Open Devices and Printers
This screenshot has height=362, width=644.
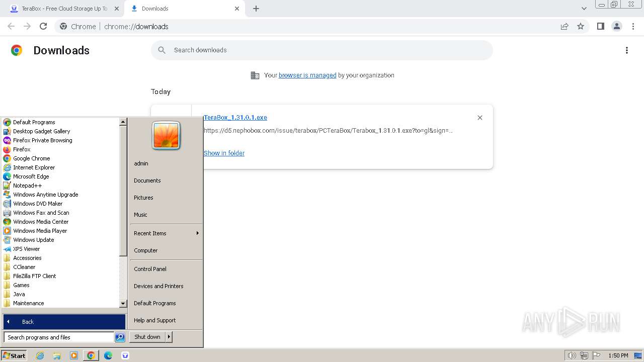pyautogui.click(x=158, y=286)
